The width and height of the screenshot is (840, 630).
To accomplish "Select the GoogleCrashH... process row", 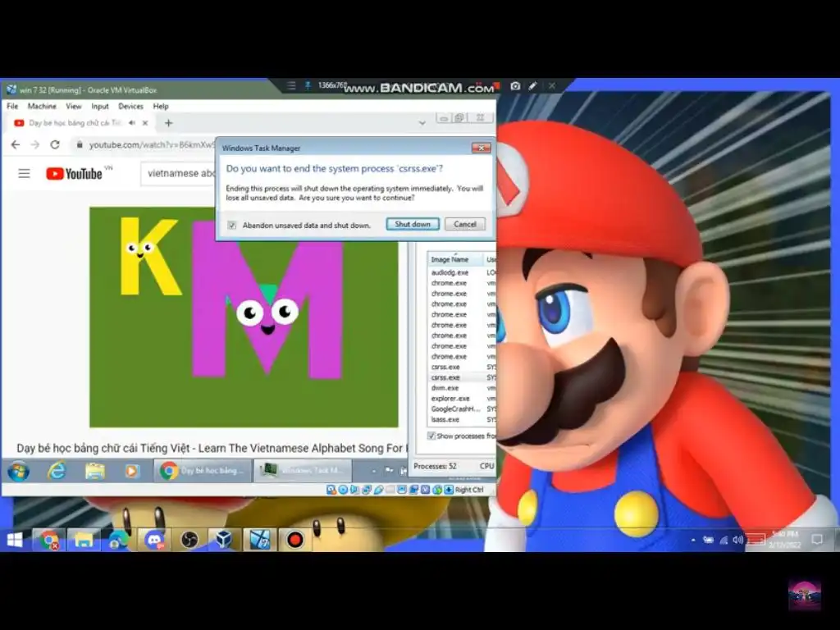I will pos(455,409).
